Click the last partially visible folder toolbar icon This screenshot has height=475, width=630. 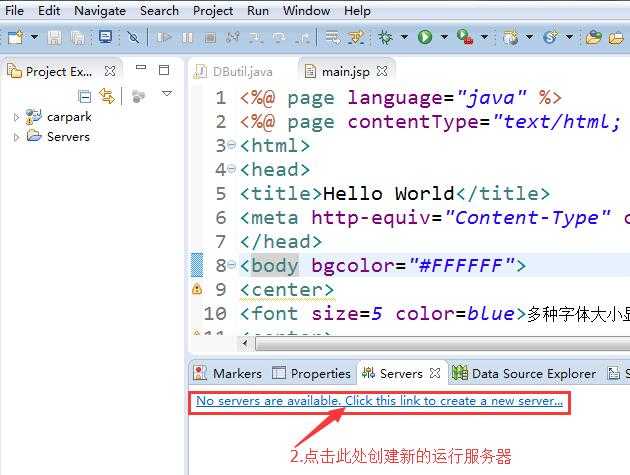[616, 38]
